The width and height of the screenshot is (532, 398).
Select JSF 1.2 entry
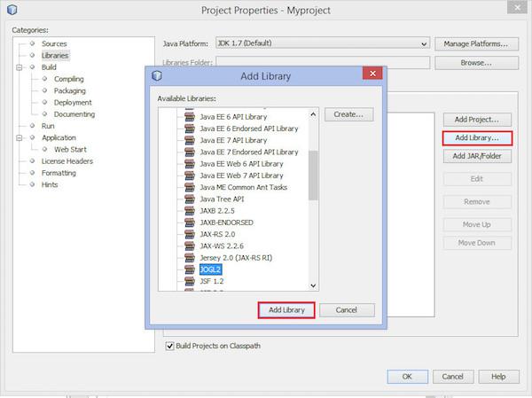tap(212, 281)
